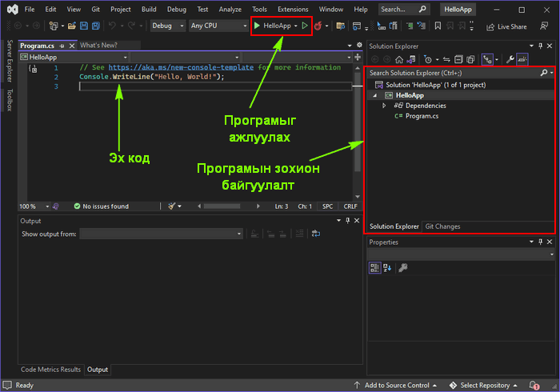Click the notifications bell in the status bar
The width and height of the screenshot is (560, 392).
pyautogui.click(x=534, y=386)
